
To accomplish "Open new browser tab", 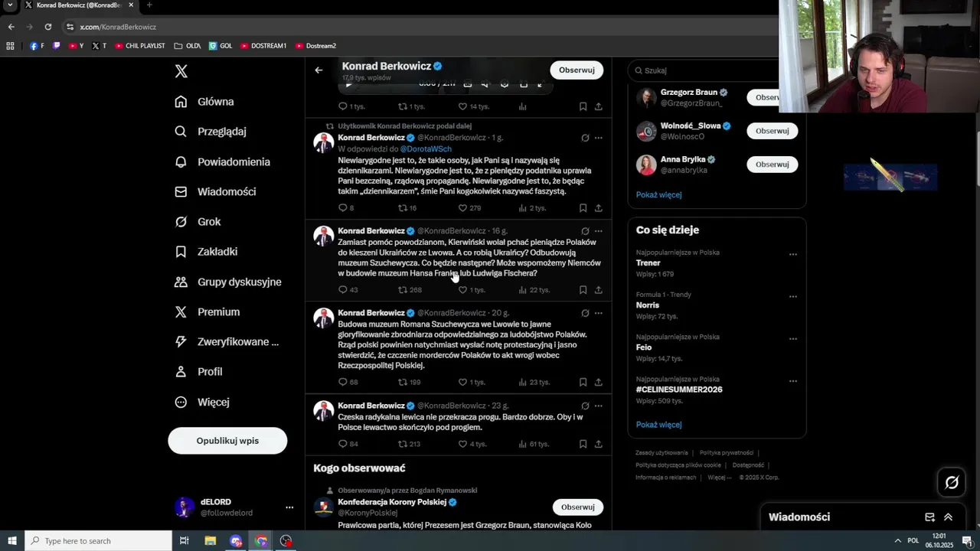I will [149, 5].
